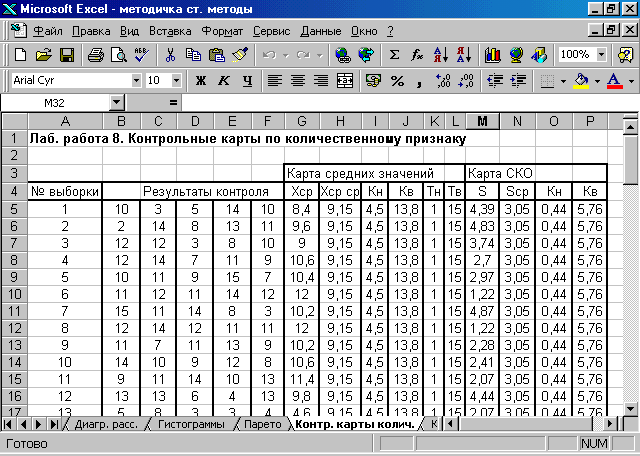
Task: Toggle italic К formatting
Action: 224,80
